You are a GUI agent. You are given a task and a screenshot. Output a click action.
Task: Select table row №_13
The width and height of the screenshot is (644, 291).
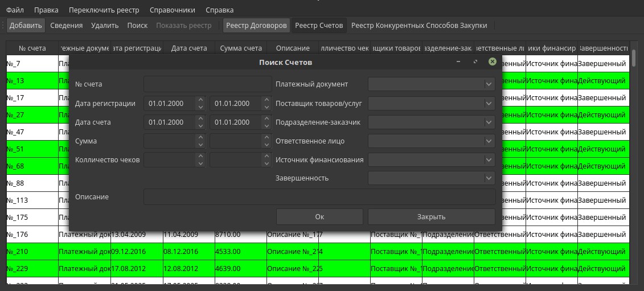(32, 80)
